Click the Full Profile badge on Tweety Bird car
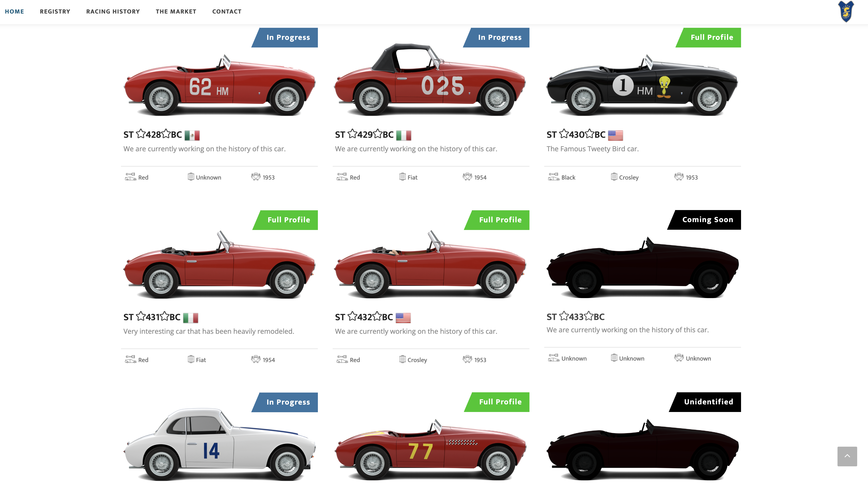This screenshot has height=487, width=868. [708, 37]
